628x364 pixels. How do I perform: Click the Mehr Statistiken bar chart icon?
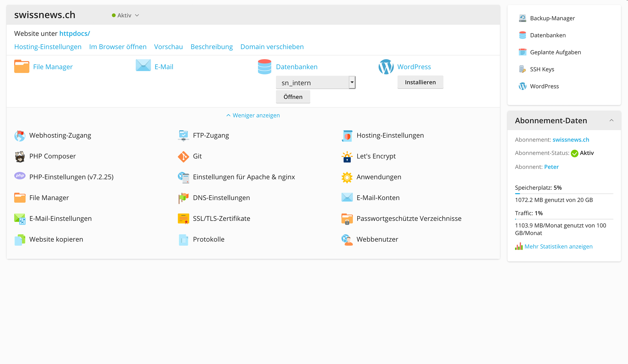point(519,246)
